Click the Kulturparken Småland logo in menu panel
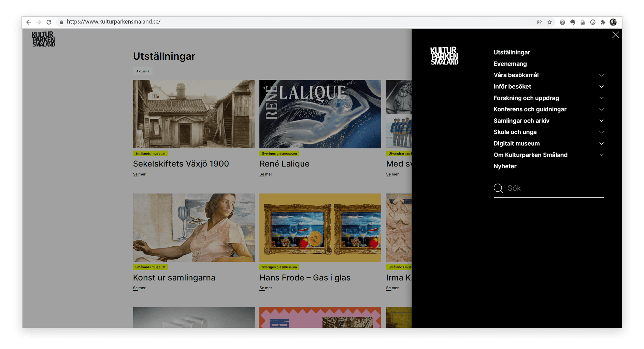 click(x=444, y=56)
